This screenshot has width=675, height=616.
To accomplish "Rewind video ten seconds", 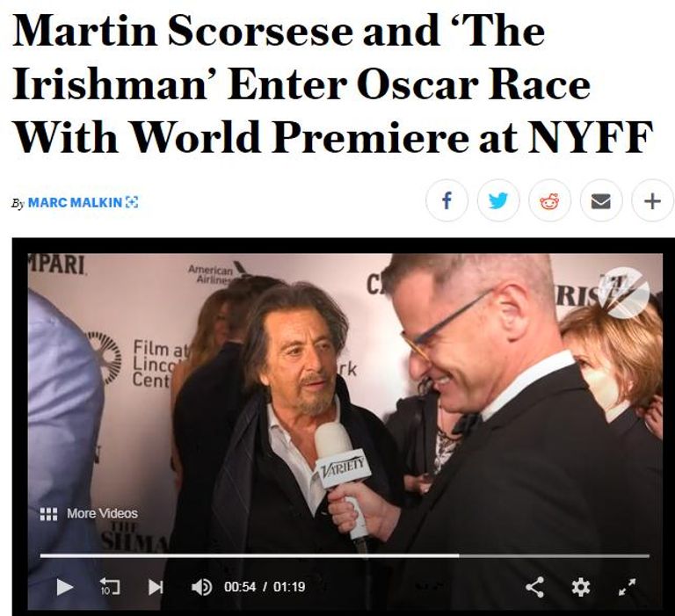I will [110, 587].
